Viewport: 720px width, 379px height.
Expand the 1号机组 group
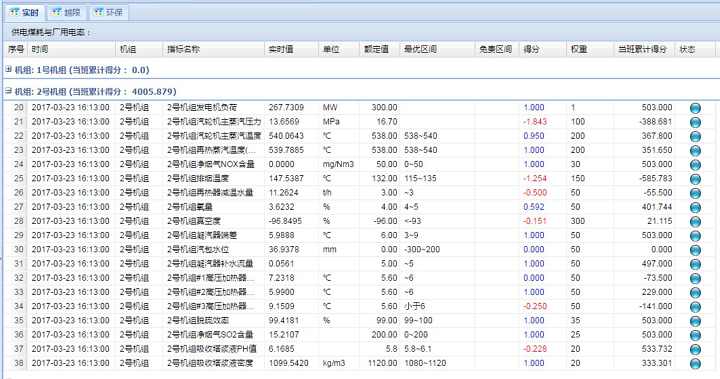tap(8, 69)
